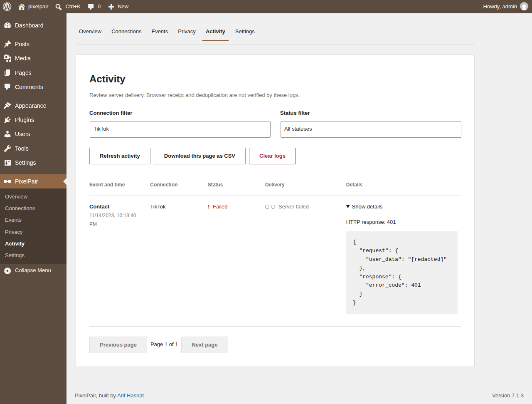Viewport: 532px width, 404px height.
Task: Click the Tools wrench icon
Action: [x=7, y=149]
